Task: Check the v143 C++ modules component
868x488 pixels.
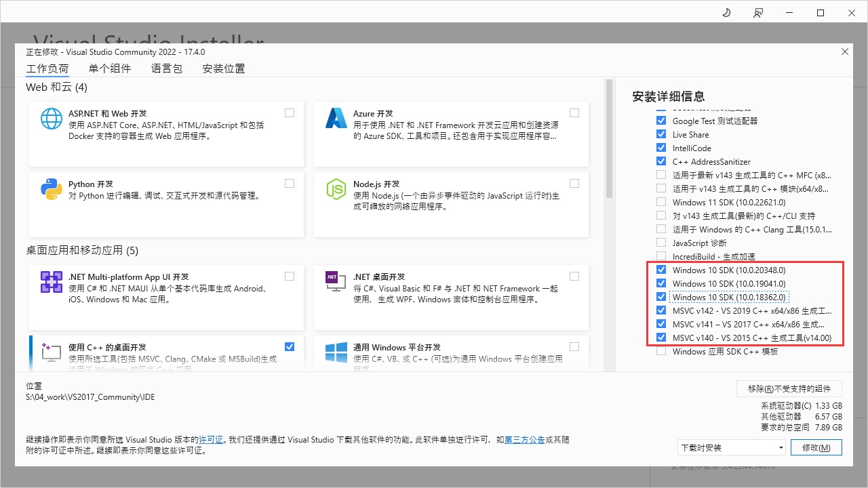Action: [661, 188]
